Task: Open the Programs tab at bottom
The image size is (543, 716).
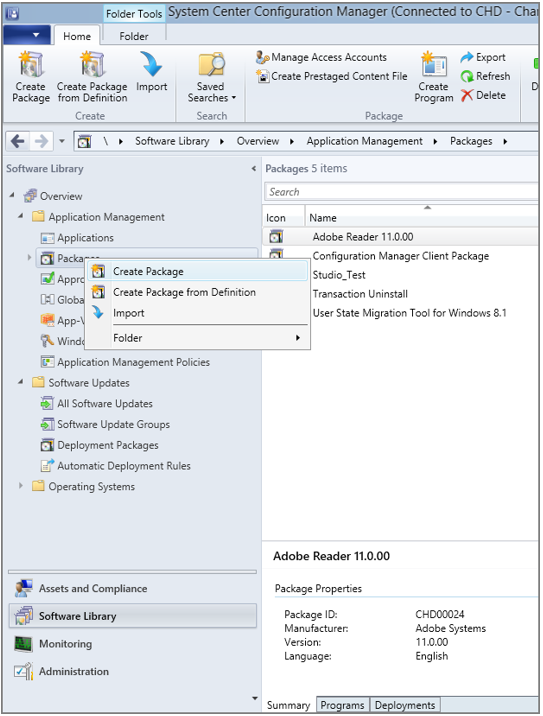Action: click(342, 705)
